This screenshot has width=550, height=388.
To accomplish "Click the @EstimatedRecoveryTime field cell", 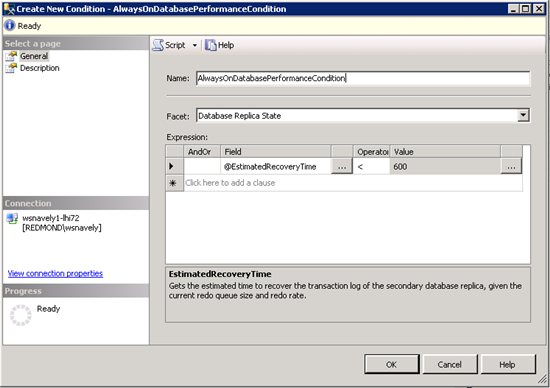I will (275, 167).
